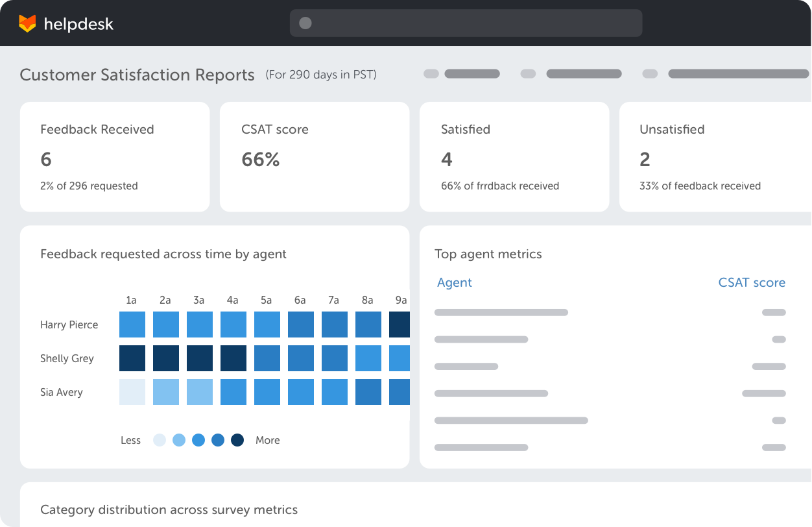Open the Feedback Received card
The height and width of the screenshot is (527, 812).
(x=115, y=156)
